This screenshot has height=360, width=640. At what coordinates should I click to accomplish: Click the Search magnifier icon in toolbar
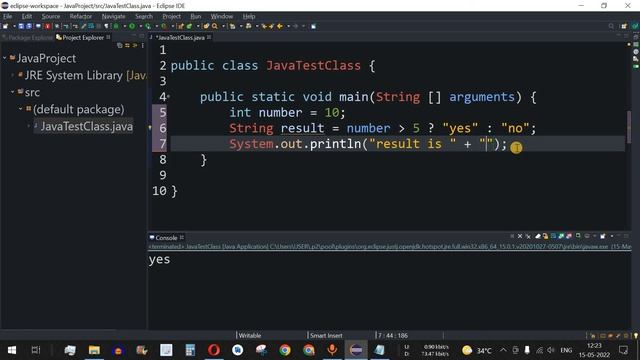(x=214, y=26)
